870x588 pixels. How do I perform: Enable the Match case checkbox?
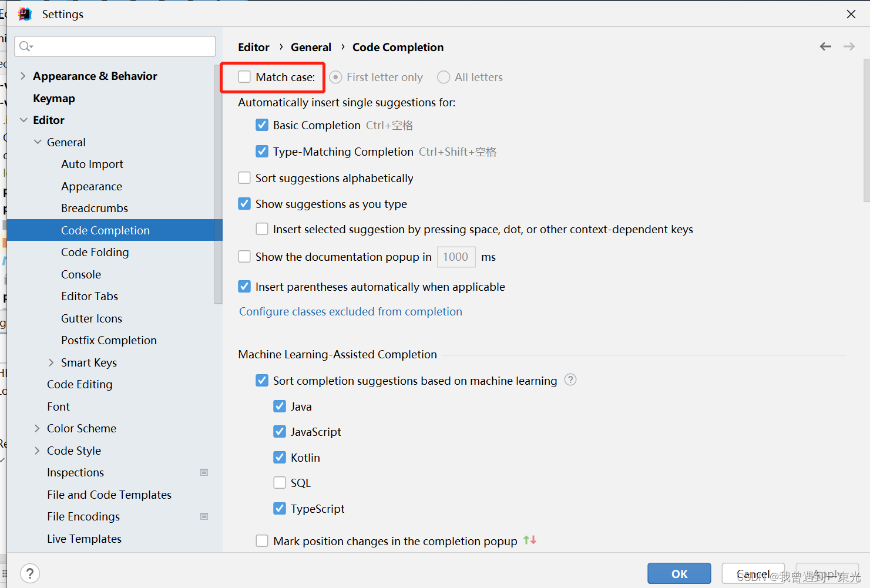[x=244, y=77]
